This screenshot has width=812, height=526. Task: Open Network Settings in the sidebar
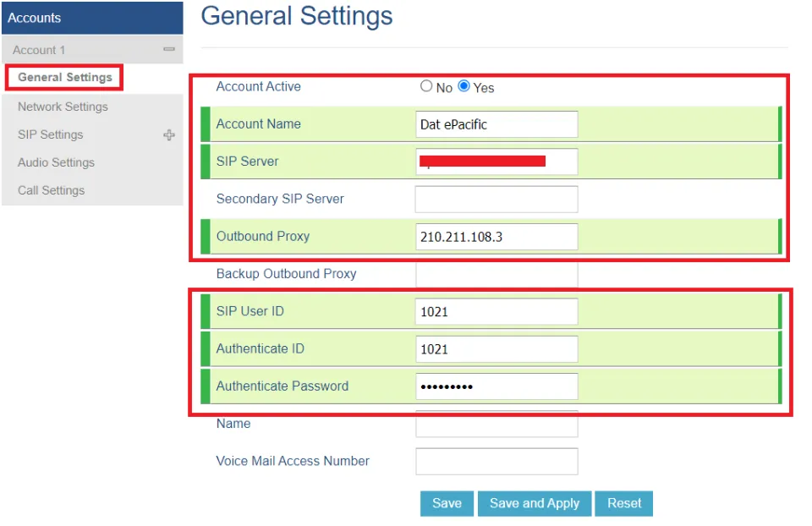[x=63, y=107]
